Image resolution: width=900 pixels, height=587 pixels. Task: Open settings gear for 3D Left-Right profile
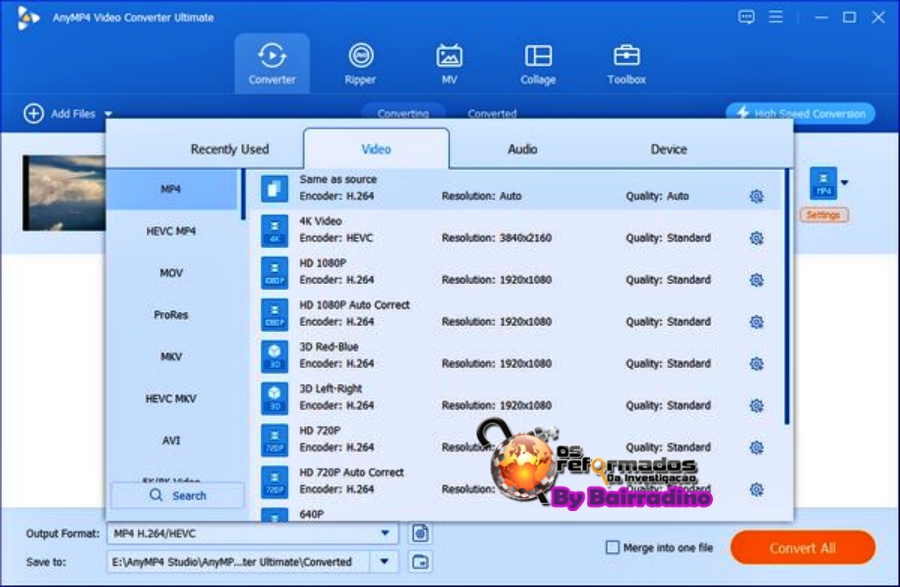757,406
